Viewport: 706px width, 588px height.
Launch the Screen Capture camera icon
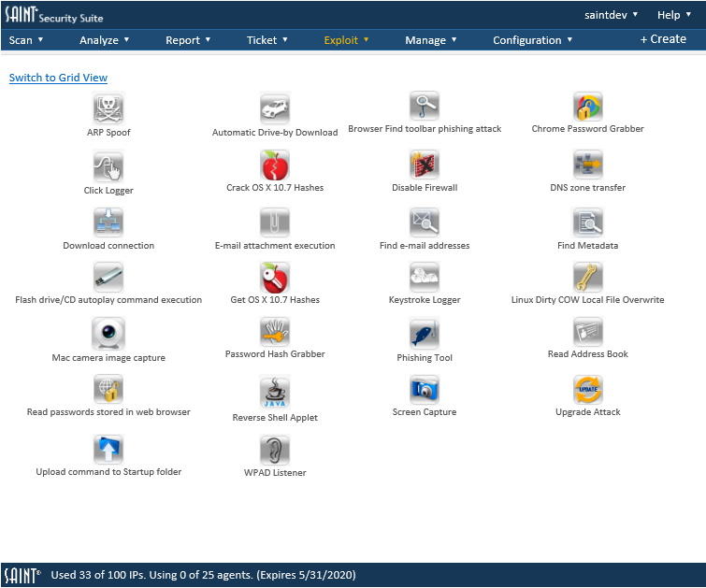click(425, 390)
